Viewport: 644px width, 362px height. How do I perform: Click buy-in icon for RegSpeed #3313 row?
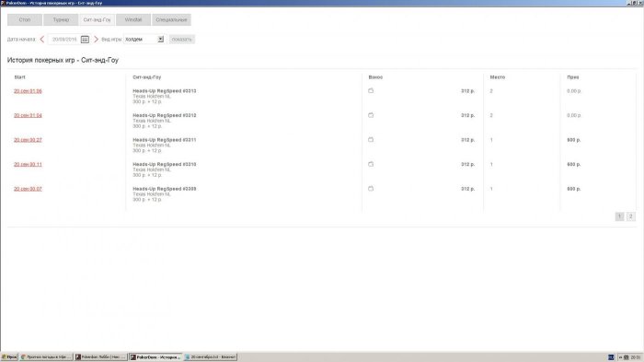[x=371, y=90]
